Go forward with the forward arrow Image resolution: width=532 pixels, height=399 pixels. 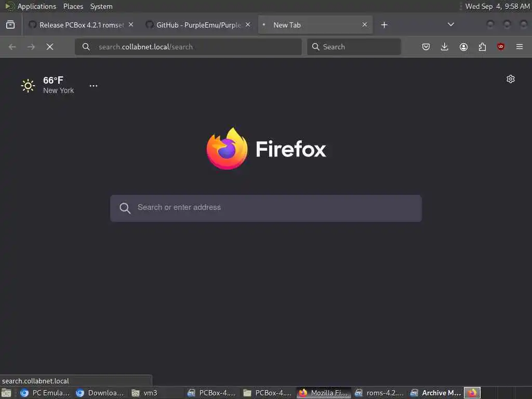pos(31,47)
